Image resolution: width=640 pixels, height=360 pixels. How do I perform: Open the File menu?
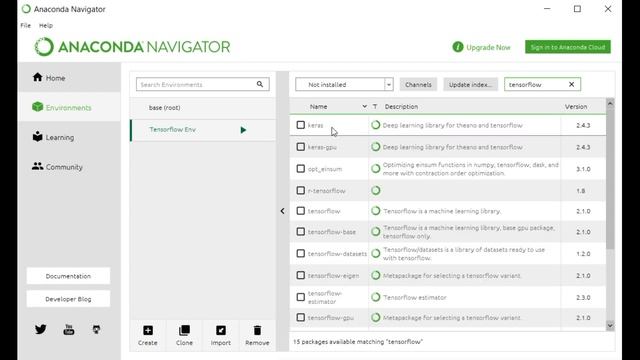tap(25, 25)
